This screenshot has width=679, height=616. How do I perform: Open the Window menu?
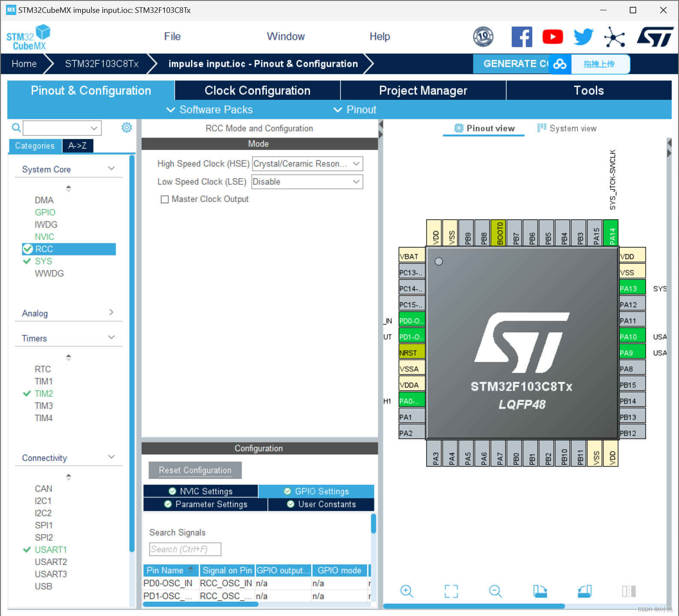[x=286, y=36]
